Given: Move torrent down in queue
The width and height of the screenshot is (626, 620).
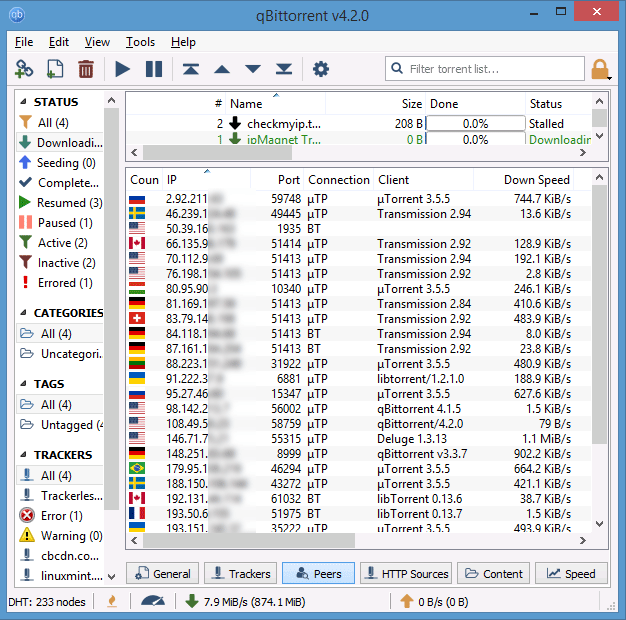Looking at the screenshot, I should coord(253,69).
